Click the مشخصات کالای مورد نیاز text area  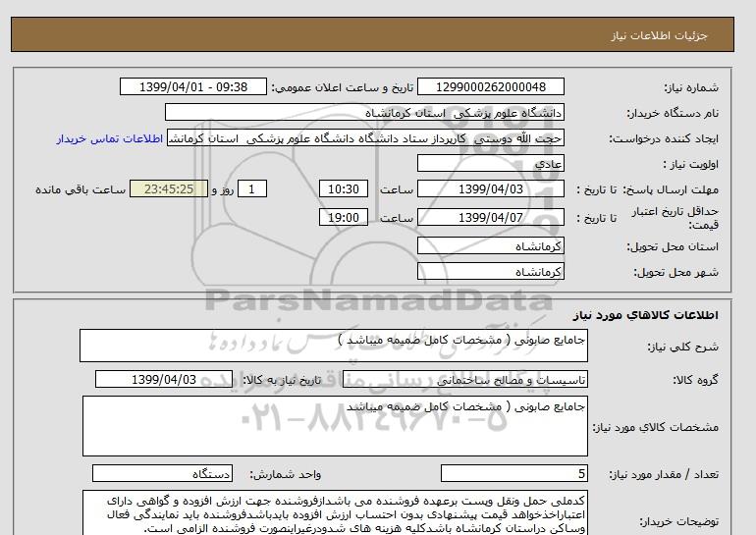coord(335,426)
